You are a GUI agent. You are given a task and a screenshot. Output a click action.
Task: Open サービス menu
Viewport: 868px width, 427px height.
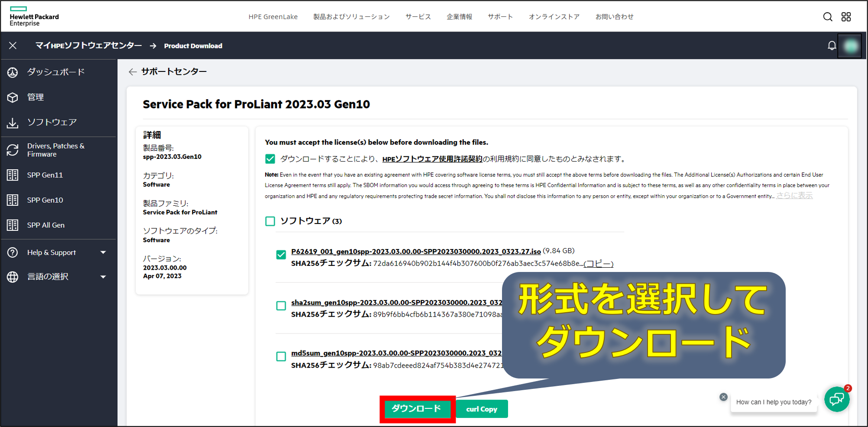418,17
